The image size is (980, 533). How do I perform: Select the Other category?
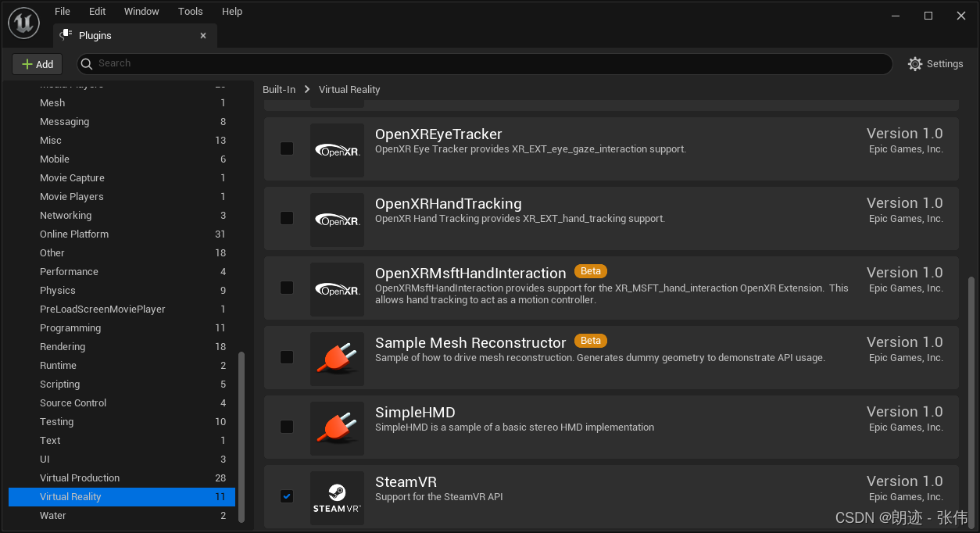(x=122, y=253)
